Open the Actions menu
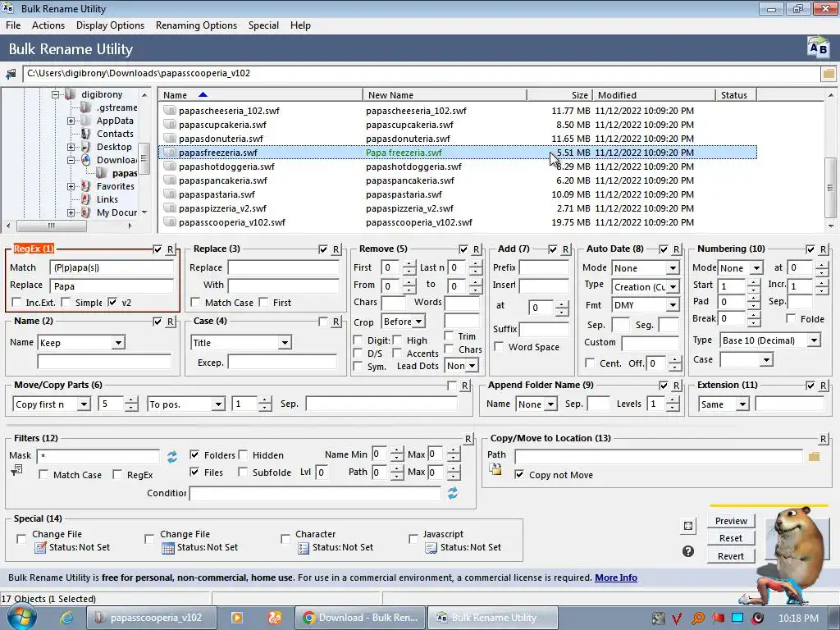Screen dimensions: 840x630 (48, 25)
